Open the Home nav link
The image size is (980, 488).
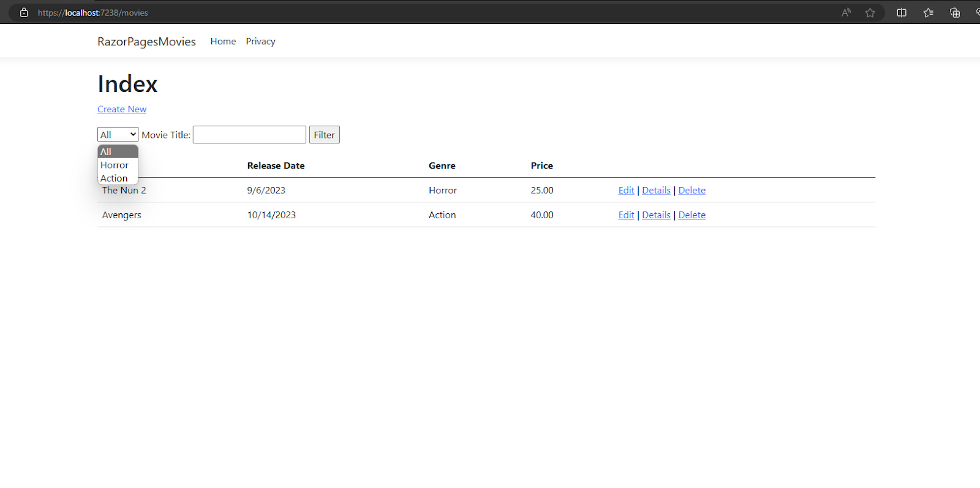pyautogui.click(x=223, y=41)
